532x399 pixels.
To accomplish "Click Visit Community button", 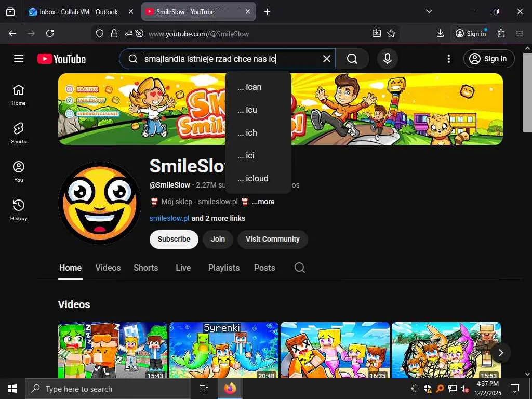I will pos(273,239).
